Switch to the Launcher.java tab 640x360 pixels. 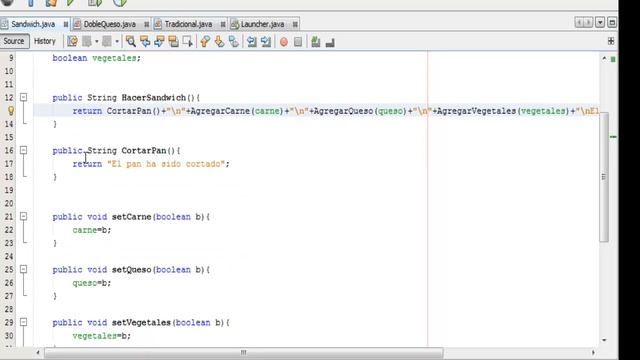point(262,24)
